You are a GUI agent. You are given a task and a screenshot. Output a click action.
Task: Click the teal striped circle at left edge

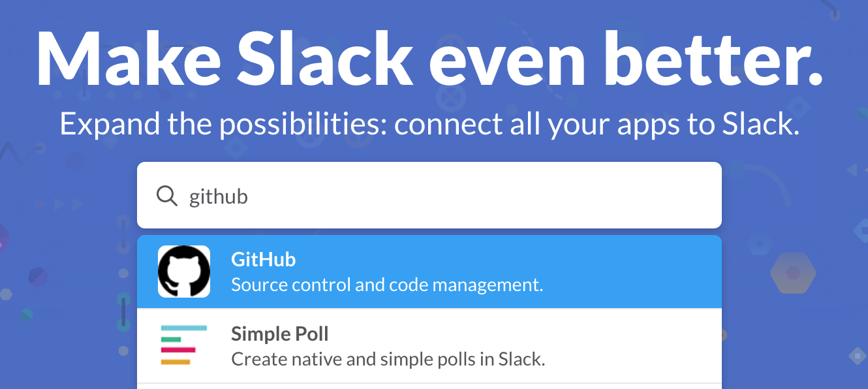[26, 315]
